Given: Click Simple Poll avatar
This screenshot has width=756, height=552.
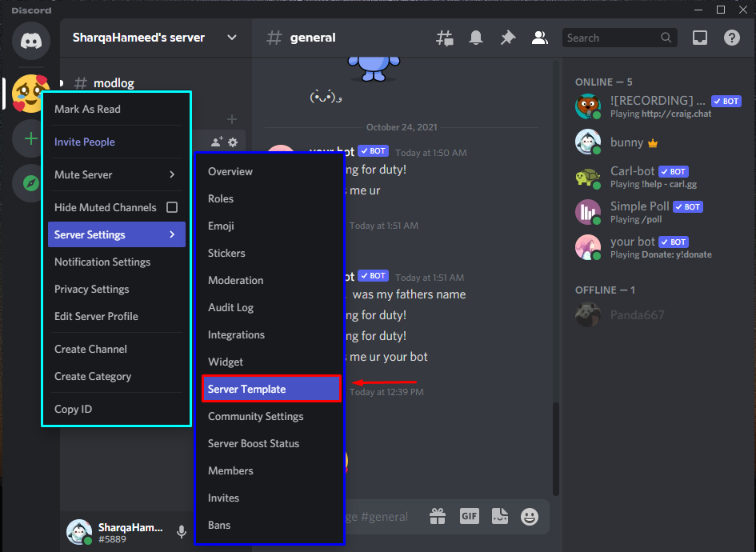Looking at the screenshot, I should [588, 212].
